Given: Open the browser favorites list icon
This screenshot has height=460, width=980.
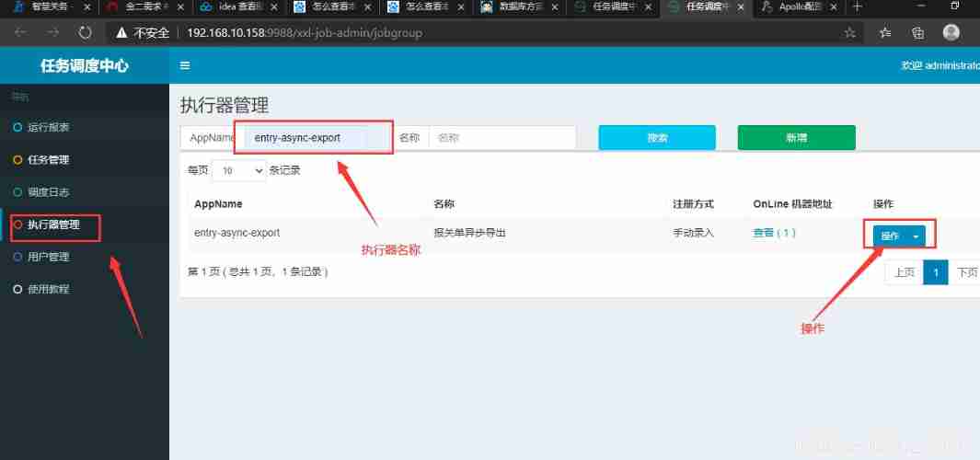Looking at the screenshot, I should pyautogui.click(x=885, y=32).
